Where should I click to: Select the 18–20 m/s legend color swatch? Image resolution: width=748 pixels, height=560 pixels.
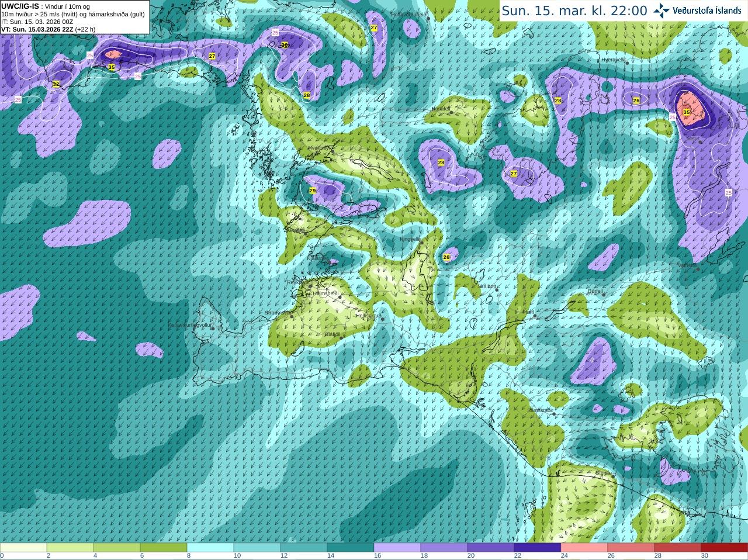[444, 548]
